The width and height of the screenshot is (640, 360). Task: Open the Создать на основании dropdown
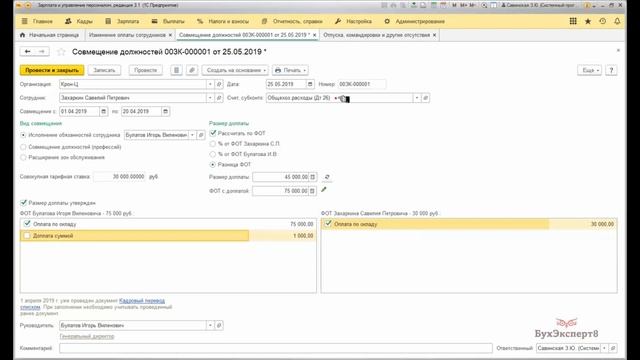[x=236, y=70]
